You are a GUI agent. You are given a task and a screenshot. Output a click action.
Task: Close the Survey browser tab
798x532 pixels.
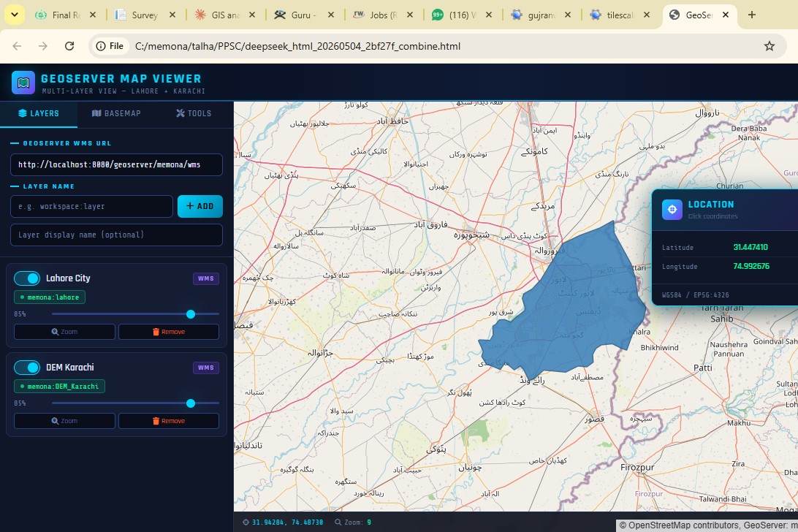coord(172,15)
